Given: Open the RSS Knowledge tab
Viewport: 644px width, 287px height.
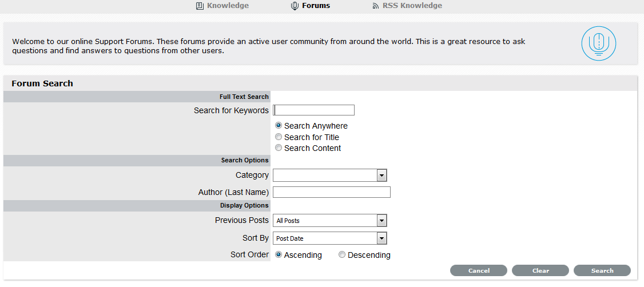Looking at the screenshot, I should pyautogui.click(x=412, y=6).
